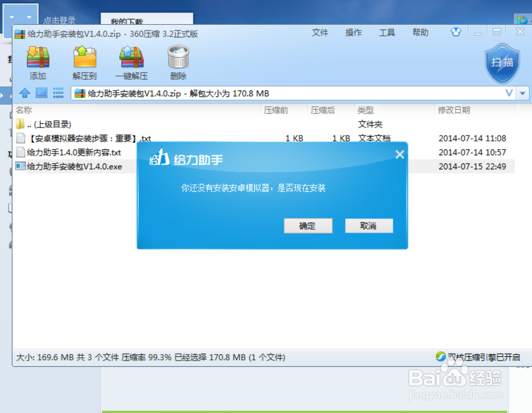Screen dimensions: 532x413
Task: Minimize the 360压缩 window
Action: point(478,33)
